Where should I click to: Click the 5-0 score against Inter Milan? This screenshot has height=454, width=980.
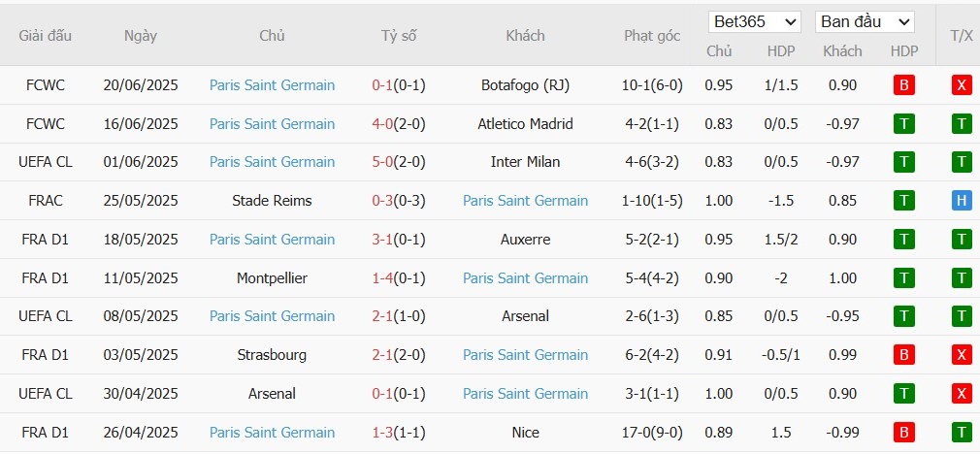[382, 162]
